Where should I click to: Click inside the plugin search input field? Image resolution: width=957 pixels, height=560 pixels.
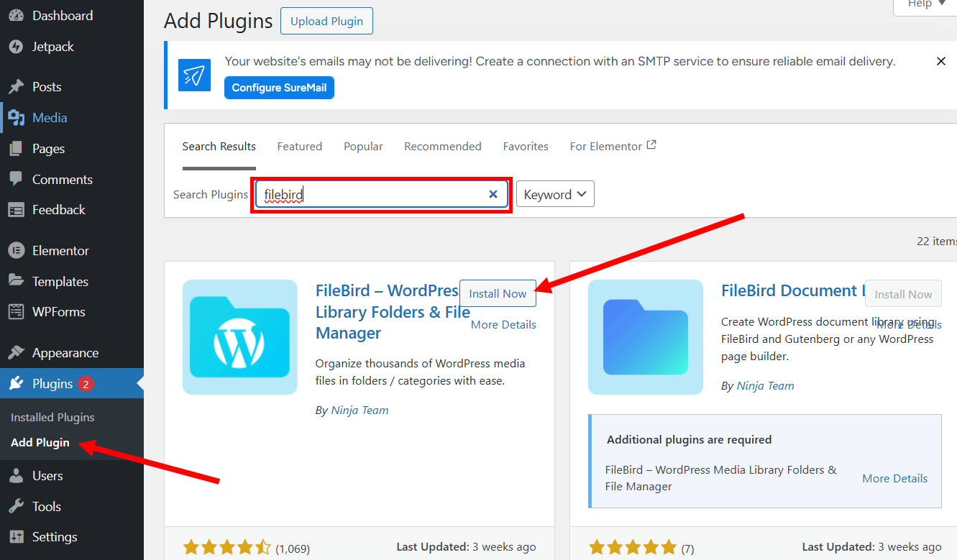360,193
